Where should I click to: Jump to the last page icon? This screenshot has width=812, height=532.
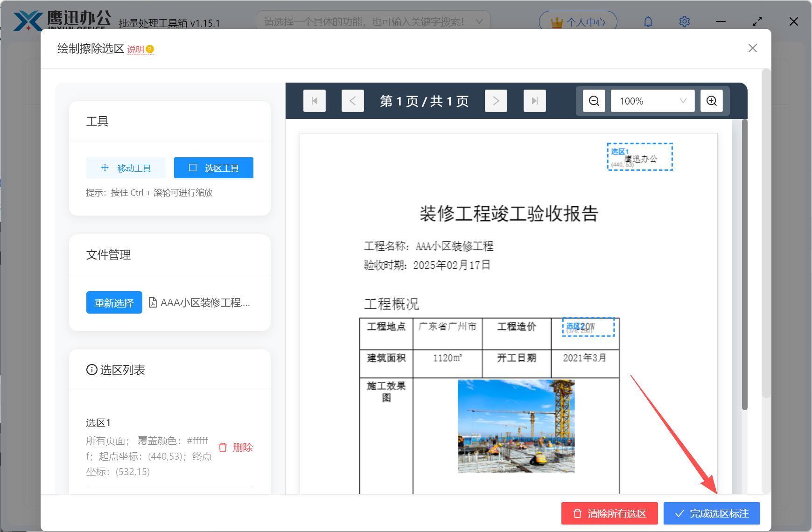click(x=535, y=100)
